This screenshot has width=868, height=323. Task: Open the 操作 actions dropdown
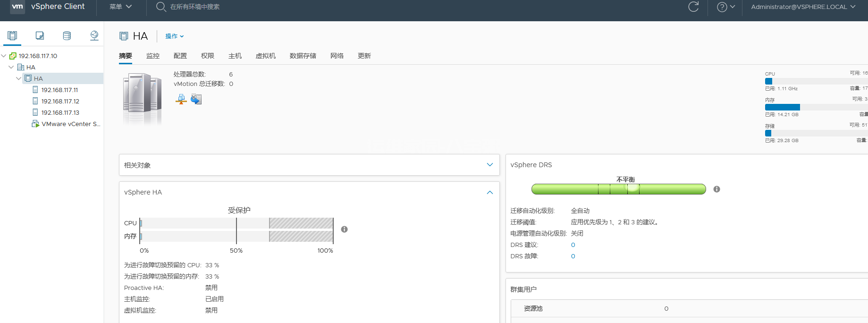coord(174,36)
